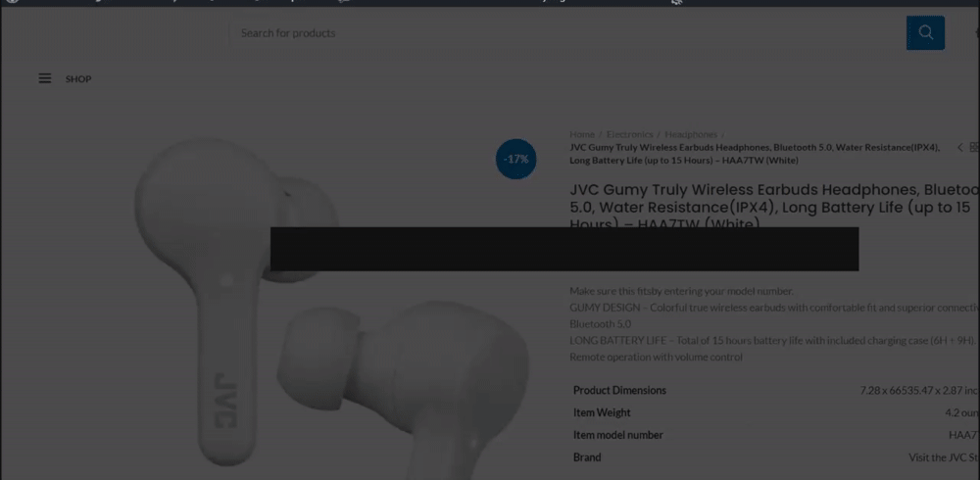The height and width of the screenshot is (480, 980).
Task: Open the hamburger menu icon beside SHOP
Action: 45,78
